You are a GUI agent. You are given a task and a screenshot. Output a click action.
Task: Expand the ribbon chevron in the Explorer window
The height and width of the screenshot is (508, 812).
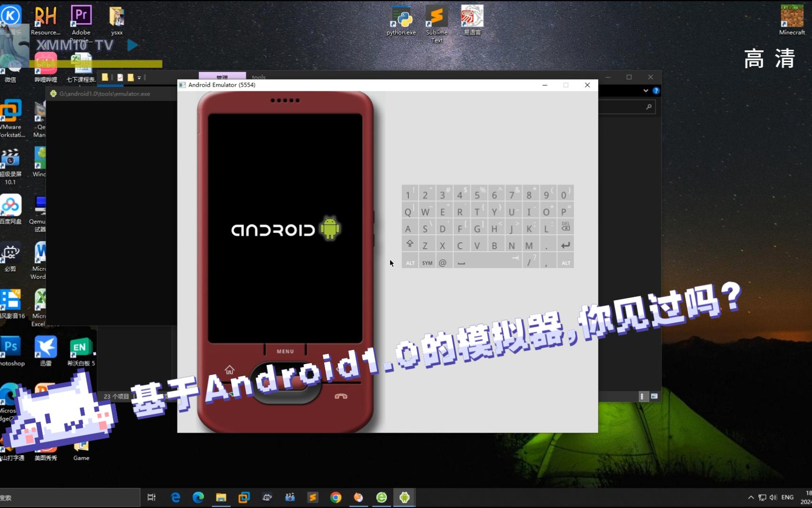(646, 90)
